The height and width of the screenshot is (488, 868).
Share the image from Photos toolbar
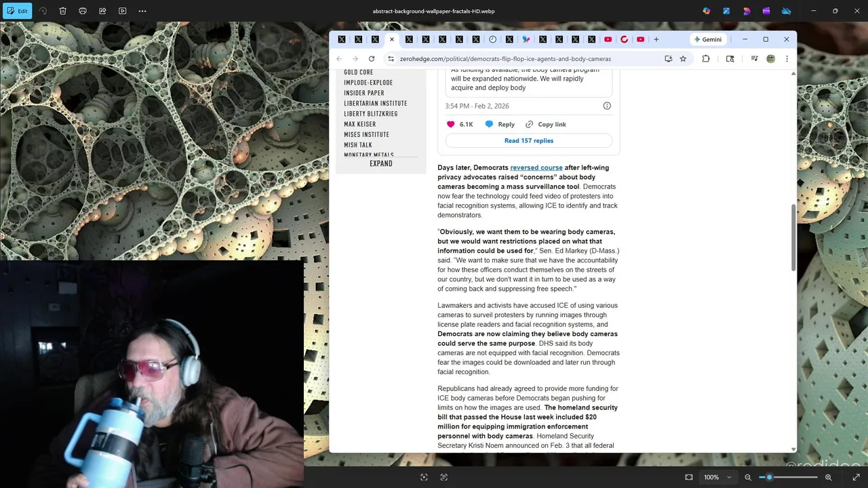102,11
